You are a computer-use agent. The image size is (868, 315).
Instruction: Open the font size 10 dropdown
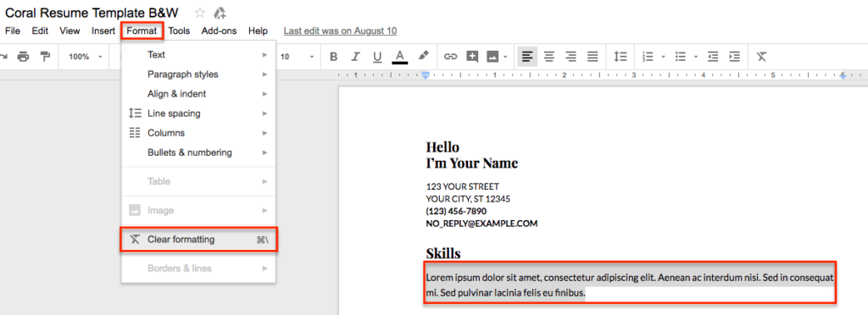click(x=298, y=57)
